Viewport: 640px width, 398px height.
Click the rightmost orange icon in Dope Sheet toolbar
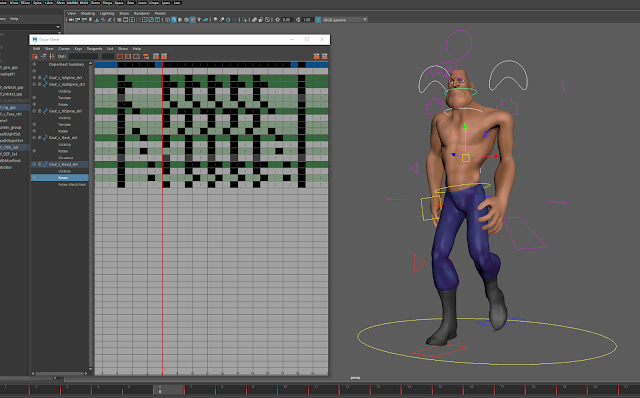[x=324, y=56]
